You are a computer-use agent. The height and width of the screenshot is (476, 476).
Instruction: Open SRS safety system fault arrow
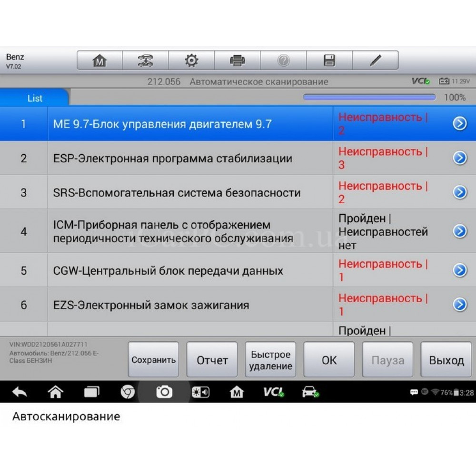coord(459,192)
